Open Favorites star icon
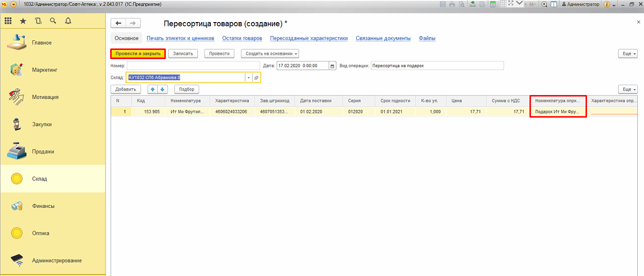The height and width of the screenshot is (276, 644). [x=23, y=21]
